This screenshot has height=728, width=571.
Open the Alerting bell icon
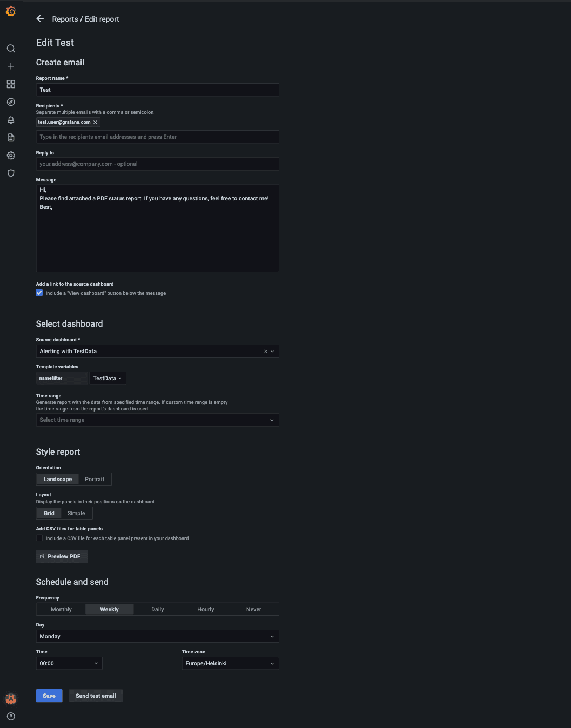click(x=11, y=120)
